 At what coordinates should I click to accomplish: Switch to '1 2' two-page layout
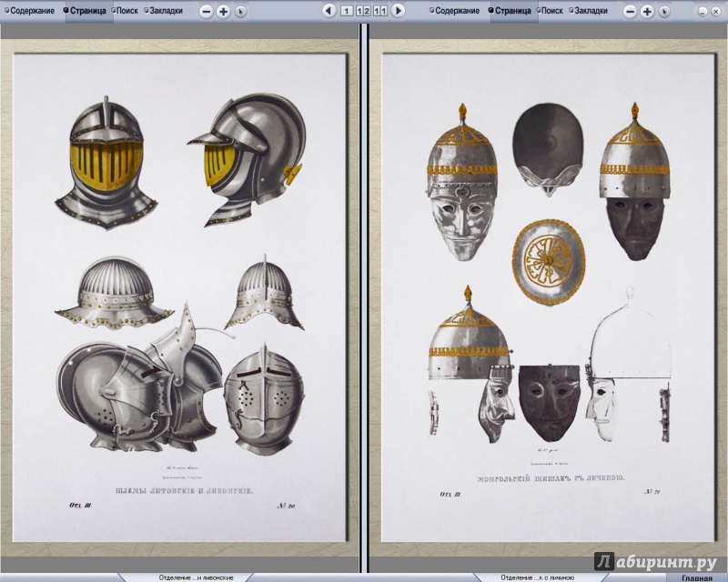point(363,11)
